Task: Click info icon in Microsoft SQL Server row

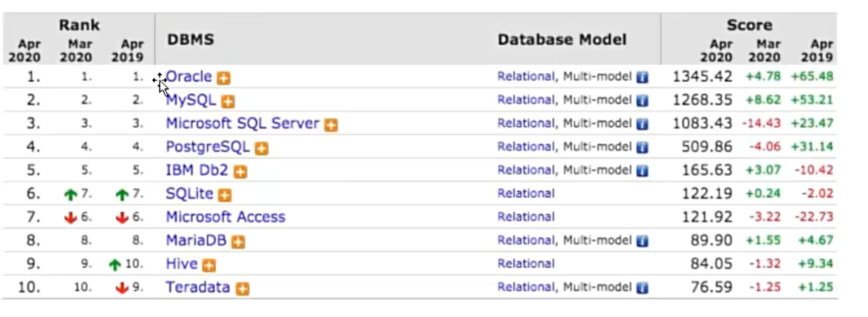Action: click(642, 124)
